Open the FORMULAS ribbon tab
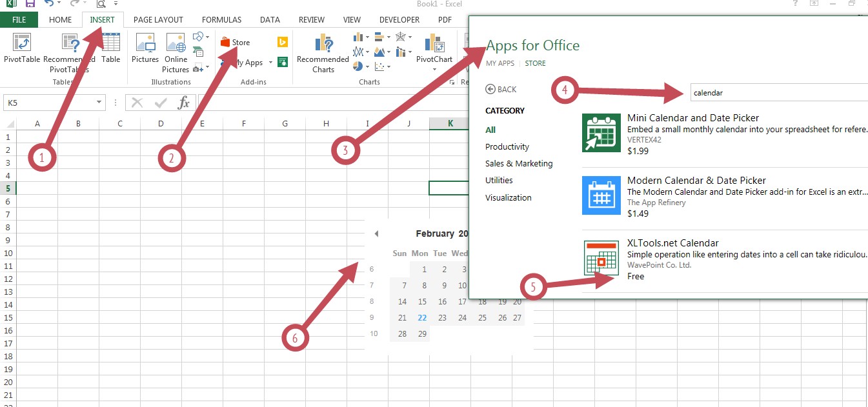 tap(221, 20)
